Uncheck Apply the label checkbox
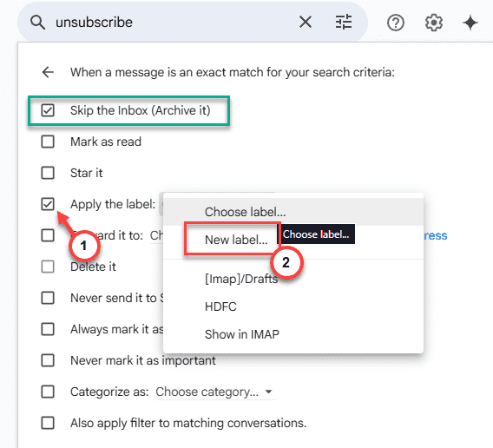493x448 pixels. click(x=48, y=204)
